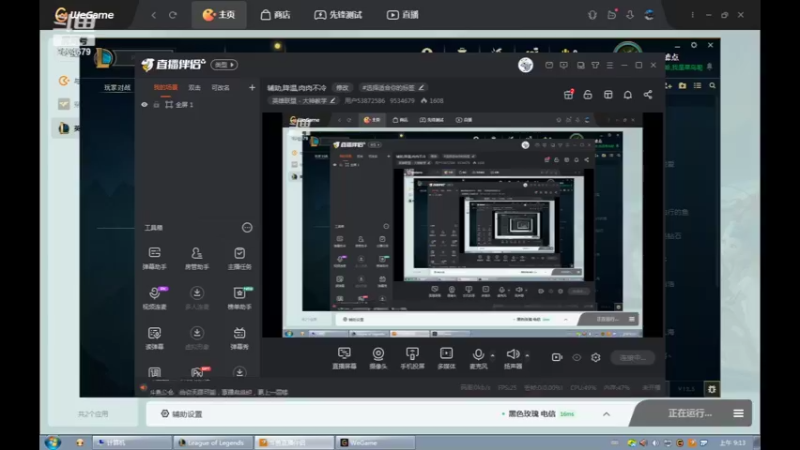Open the 房管助手 tool
800x450 pixels.
click(196, 258)
